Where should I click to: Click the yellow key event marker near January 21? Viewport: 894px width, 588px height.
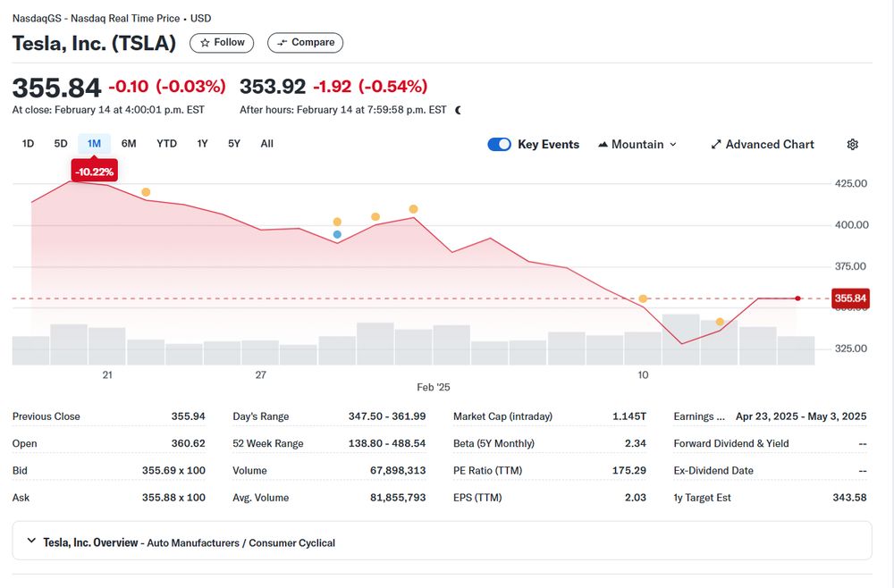(146, 192)
